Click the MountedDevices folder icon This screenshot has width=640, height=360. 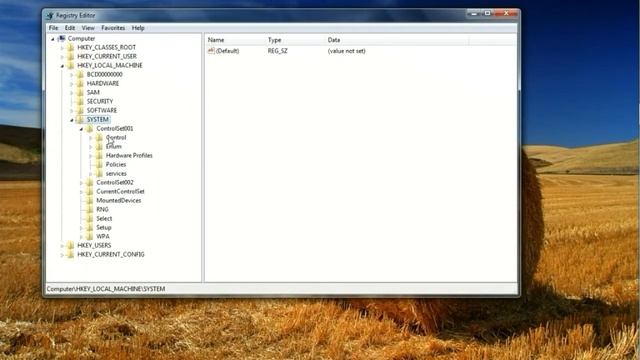[x=90, y=200]
